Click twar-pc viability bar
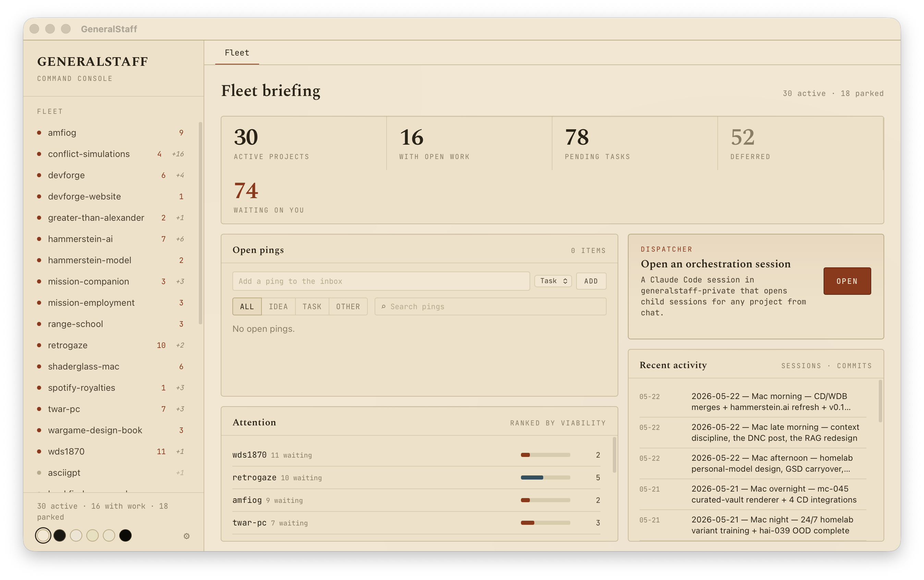 pyautogui.click(x=545, y=523)
